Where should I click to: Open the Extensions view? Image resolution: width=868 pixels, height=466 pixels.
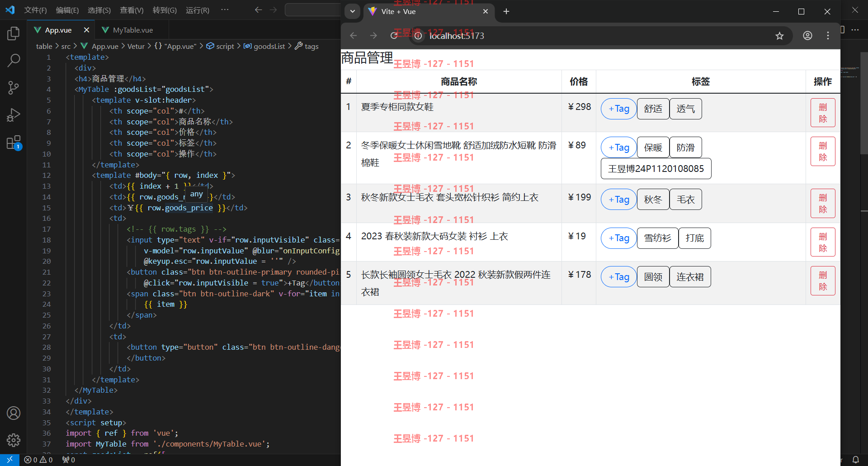(x=14, y=143)
